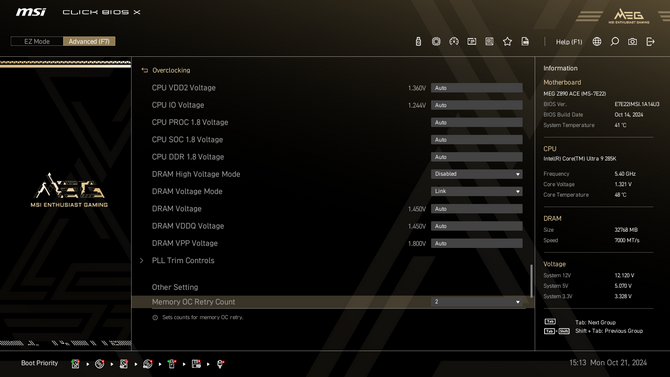
Task: Open the hardware monitor gauge icon
Action: click(x=454, y=41)
